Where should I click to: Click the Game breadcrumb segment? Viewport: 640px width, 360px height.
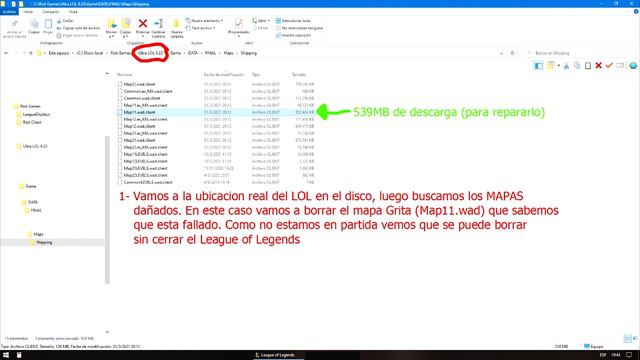point(176,53)
